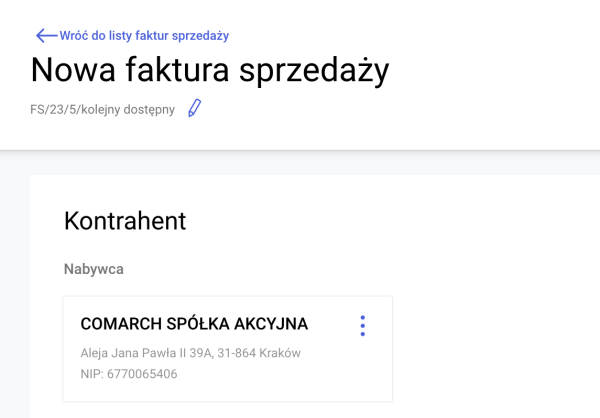Click the 'FS/23/5' prefix of invoice number
The image size is (600, 418).
coord(53,109)
